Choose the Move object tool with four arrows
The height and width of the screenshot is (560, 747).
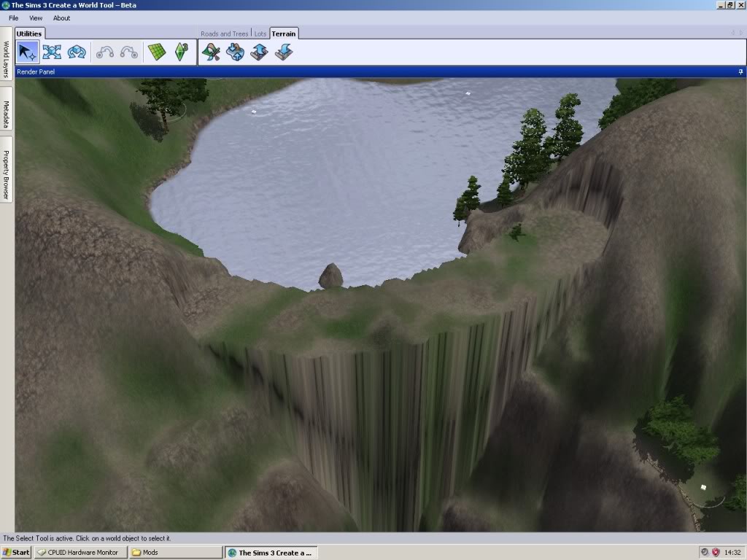click(52, 52)
